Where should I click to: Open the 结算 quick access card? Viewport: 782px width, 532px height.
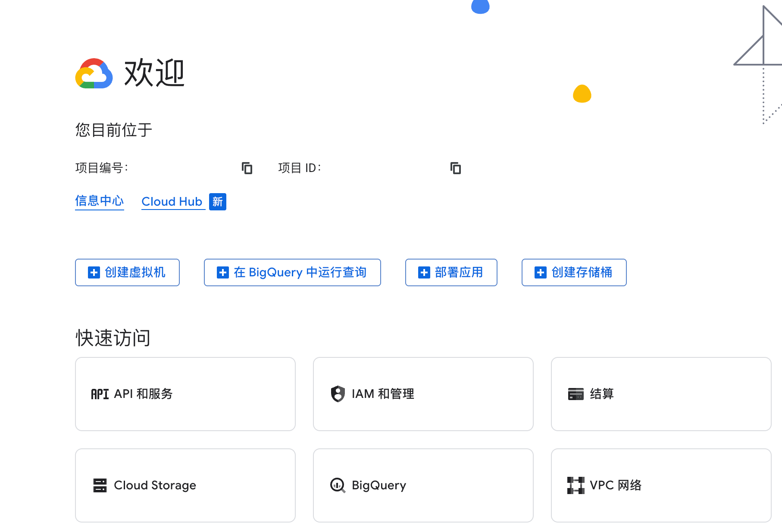click(x=661, y=394)
